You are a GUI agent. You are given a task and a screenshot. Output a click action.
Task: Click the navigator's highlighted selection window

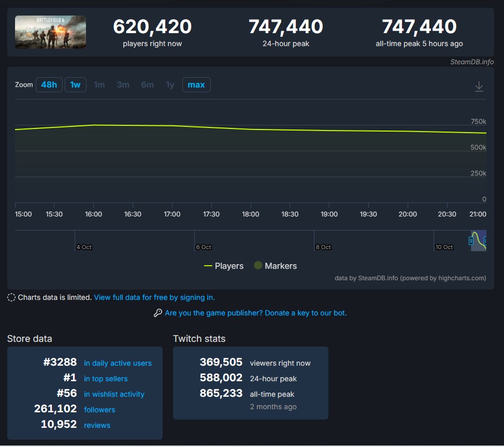click(x=478, y=241)
